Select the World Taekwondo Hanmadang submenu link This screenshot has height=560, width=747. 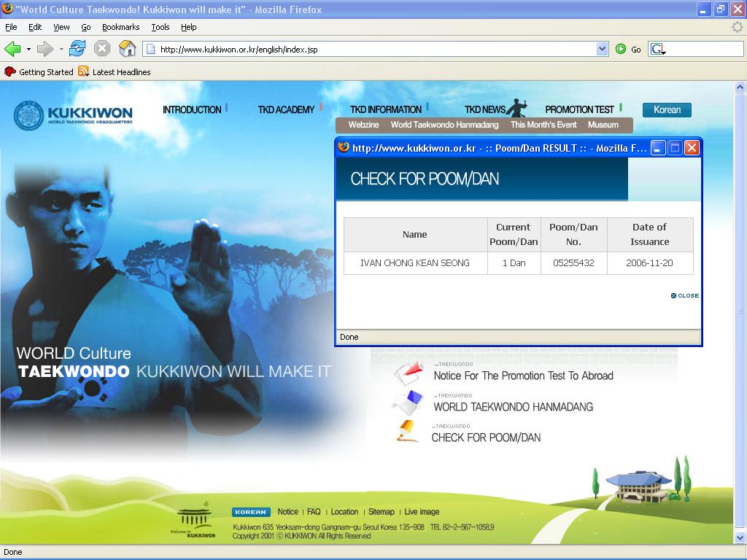(444, 125)
